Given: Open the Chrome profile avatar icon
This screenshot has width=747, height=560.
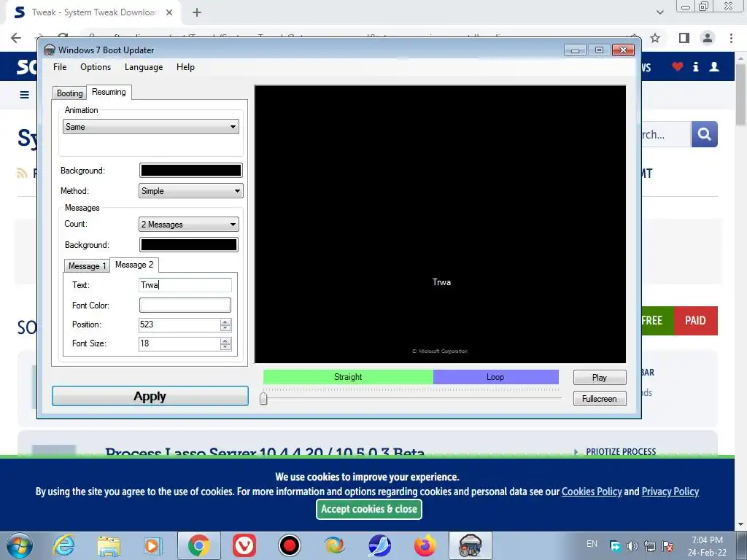Looking at the screenshot, I should [708, 38].
